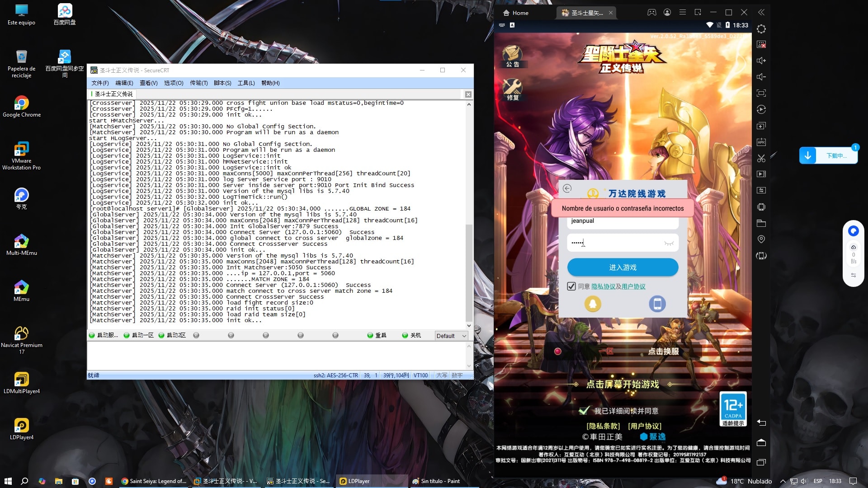
Task: Expand the Windows system tray hidden icons
Action: pos(783,481)
